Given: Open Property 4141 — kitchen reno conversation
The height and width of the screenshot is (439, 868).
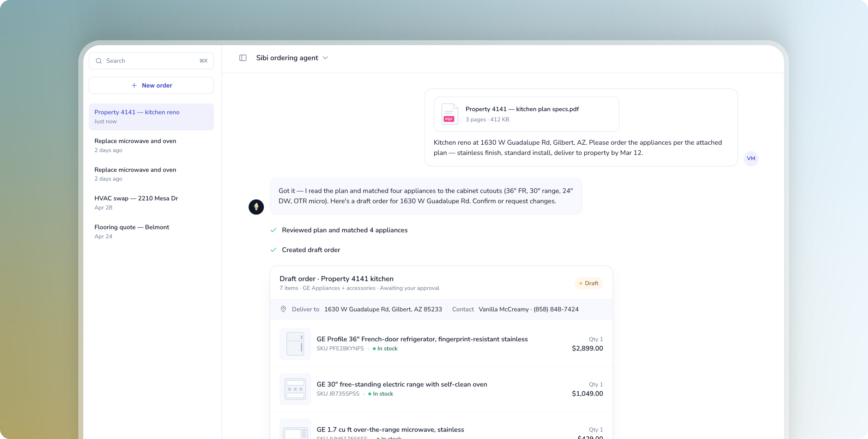Looking at the screenshot, I should click(x=151, y=117).
